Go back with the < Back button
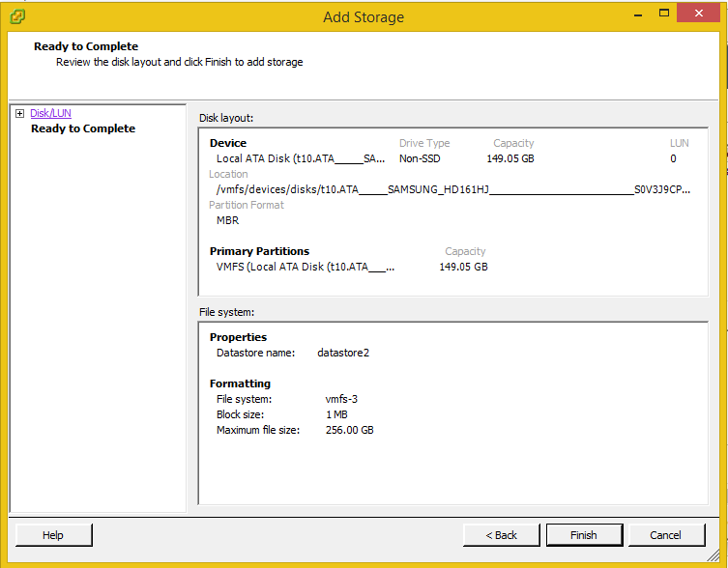728x568 pixels. pyautogui.click(x=501, y=535)
